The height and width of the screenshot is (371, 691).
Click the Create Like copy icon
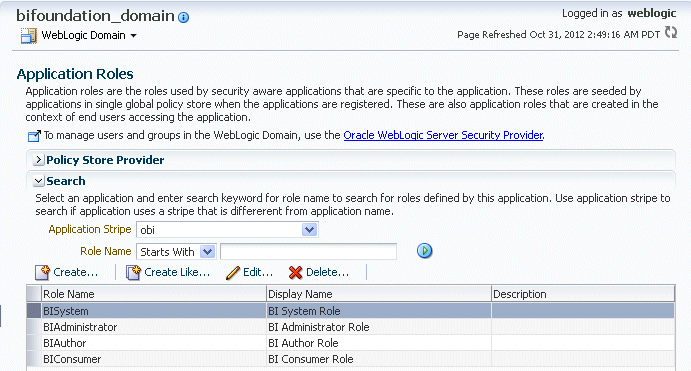click(133, 272)
